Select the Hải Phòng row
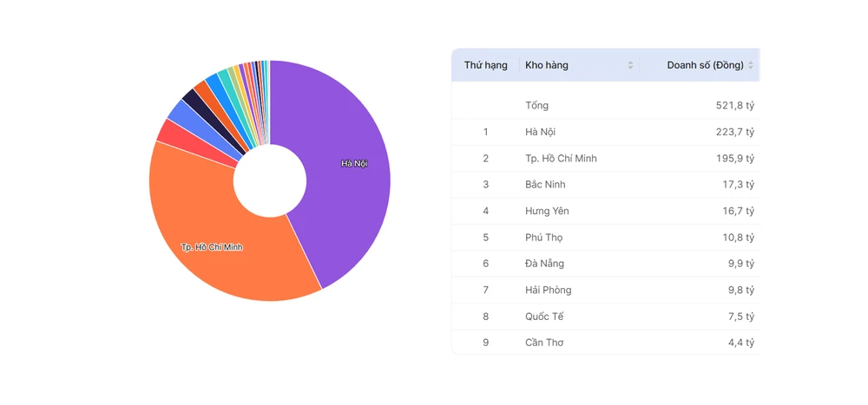This screenshot has height=405, width=868. pyautogui.click(x=606, y=290)
